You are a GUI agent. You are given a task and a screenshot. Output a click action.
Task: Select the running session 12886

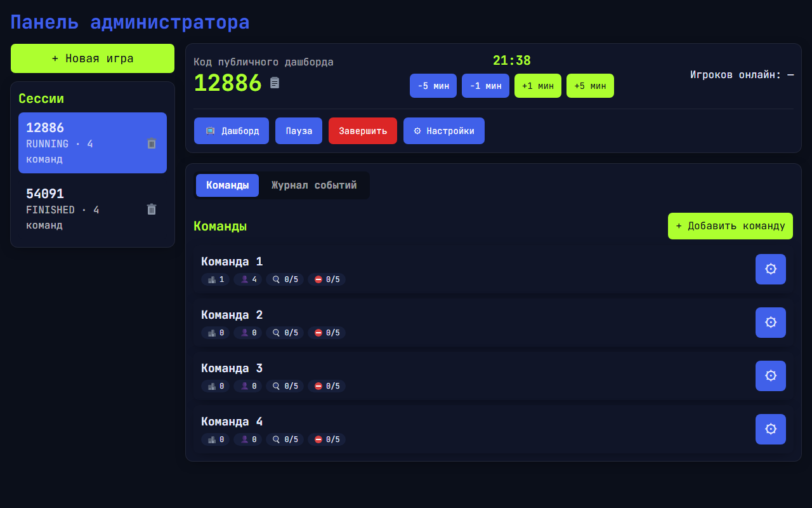(x=93, y=143)
